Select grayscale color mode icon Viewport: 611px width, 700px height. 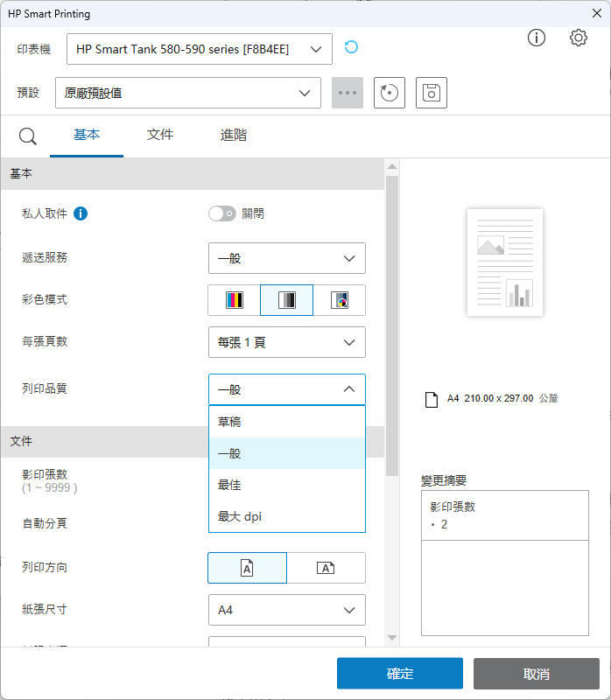287,300
